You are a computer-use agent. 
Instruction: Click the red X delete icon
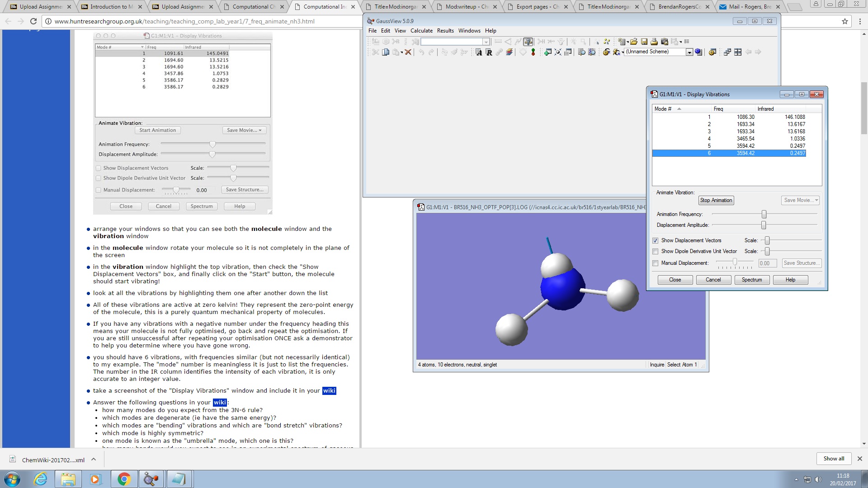[408, 52]
